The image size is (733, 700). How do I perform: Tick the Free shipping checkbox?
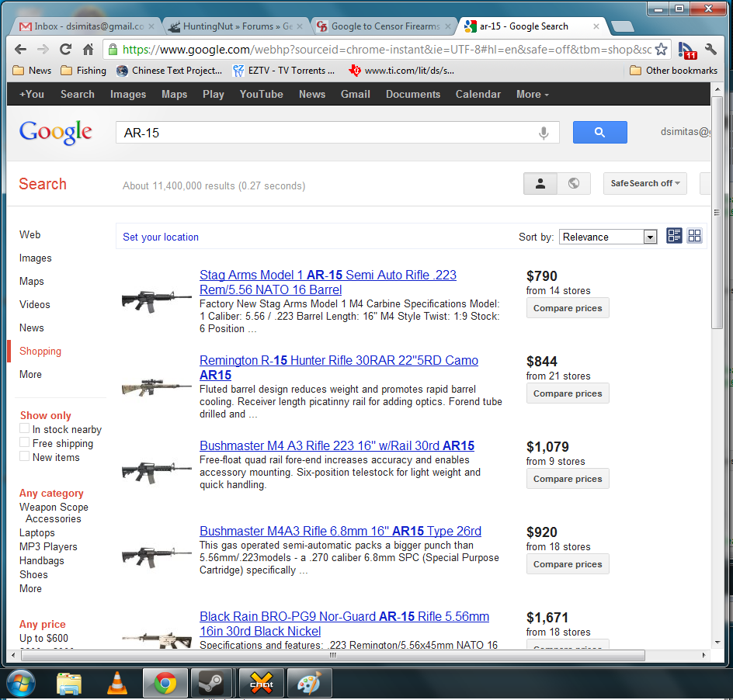[25, 442]
